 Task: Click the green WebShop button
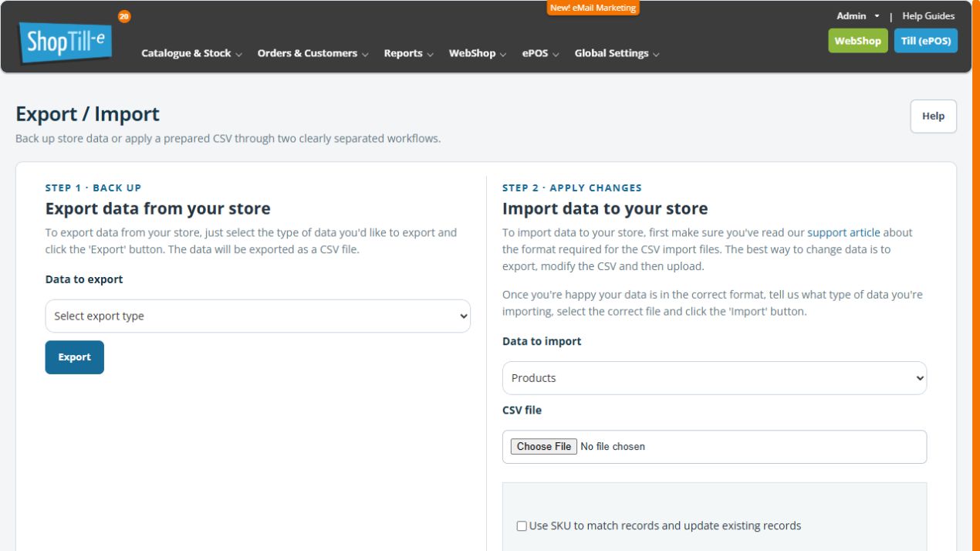(858, 41)
